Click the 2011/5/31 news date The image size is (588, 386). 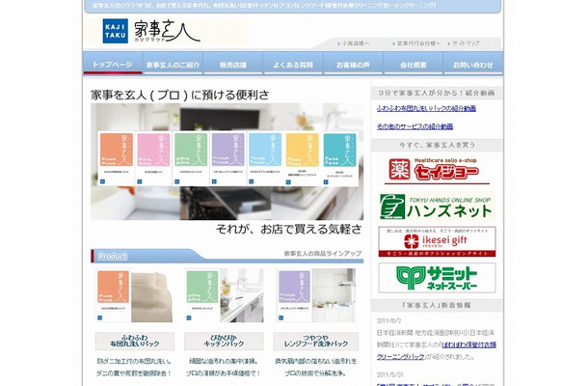tap(390, 374)
